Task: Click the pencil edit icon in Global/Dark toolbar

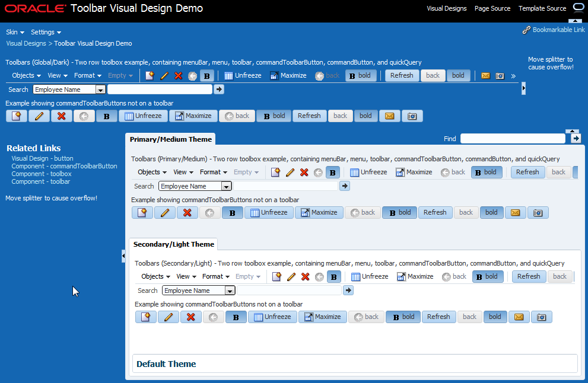Action: click(x=164, y=76)
